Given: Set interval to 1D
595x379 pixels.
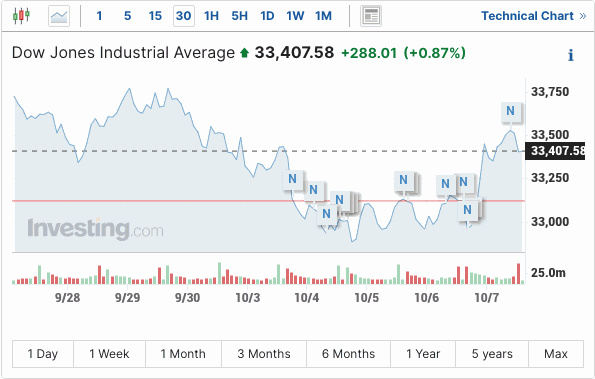Looking at the screenshot, I should click(267, 16).
